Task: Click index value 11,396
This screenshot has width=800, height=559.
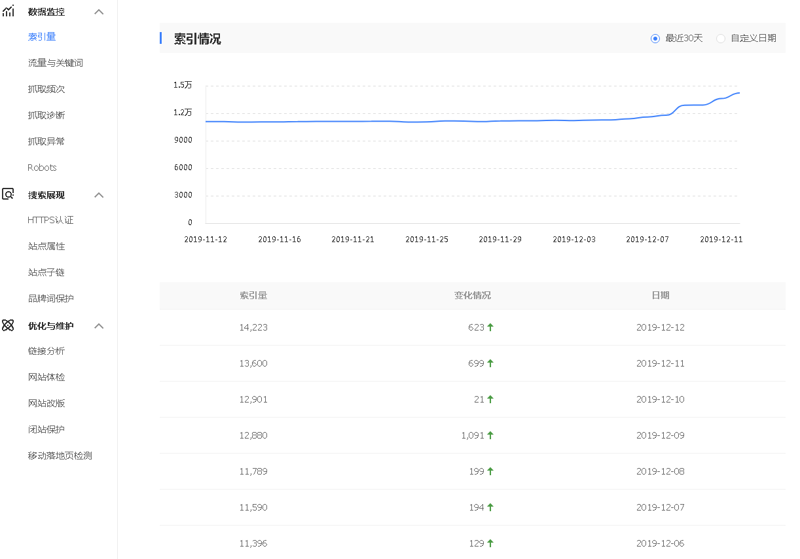Action: (254, 543)
